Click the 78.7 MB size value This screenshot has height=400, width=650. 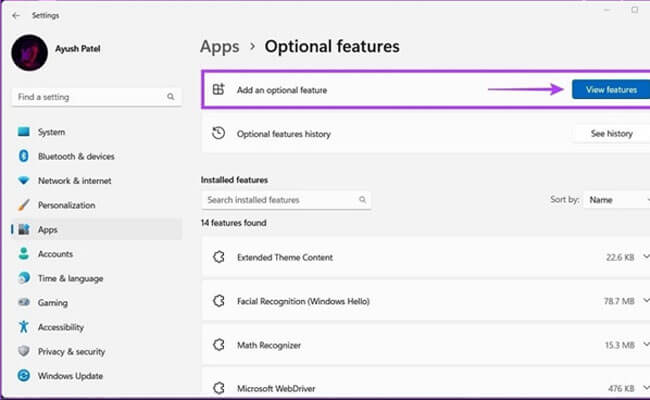point(619,301)
